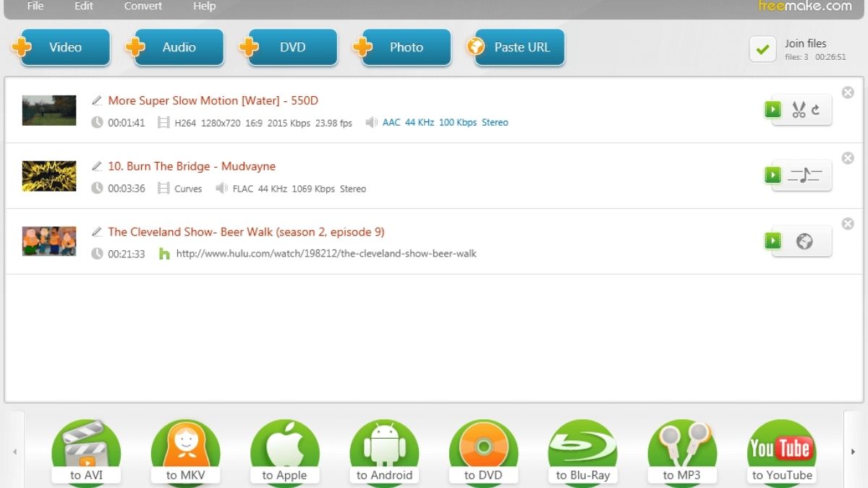Click the speaker icon beside AAC audio

pyautogui.click(x=371, y=122)
